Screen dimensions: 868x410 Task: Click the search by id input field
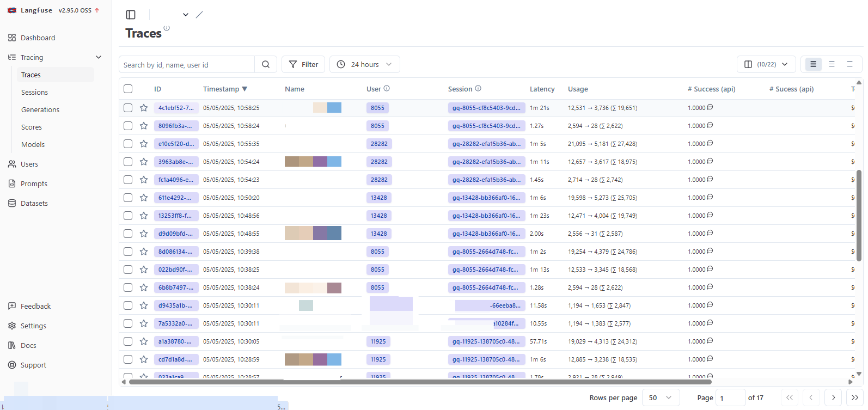click(x=187, y=65)
